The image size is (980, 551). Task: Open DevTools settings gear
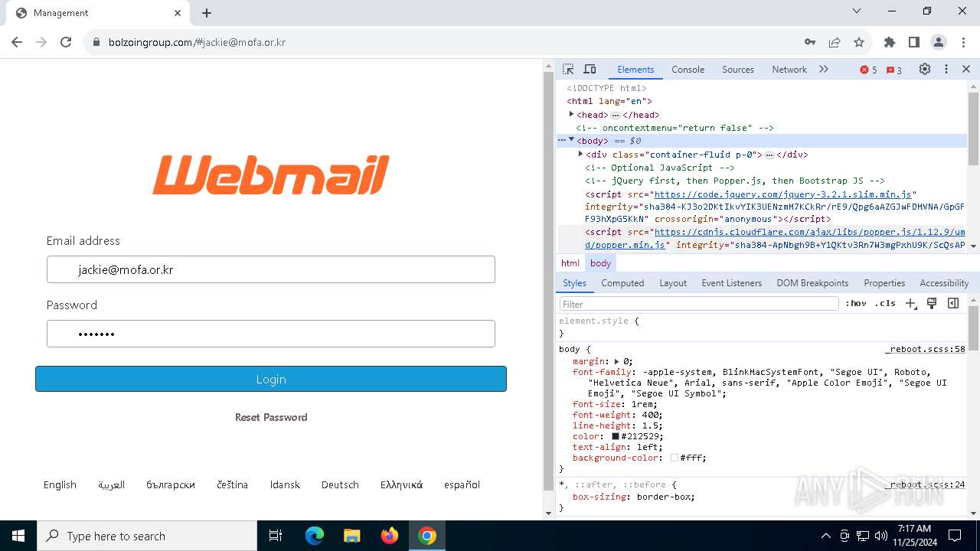point(925,69)
